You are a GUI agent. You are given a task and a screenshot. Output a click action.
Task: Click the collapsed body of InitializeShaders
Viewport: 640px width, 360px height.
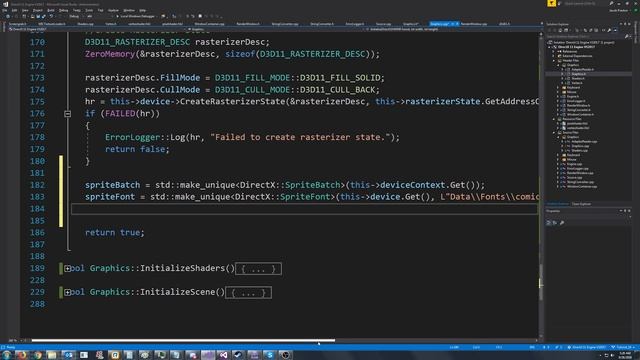click(258, 269)
